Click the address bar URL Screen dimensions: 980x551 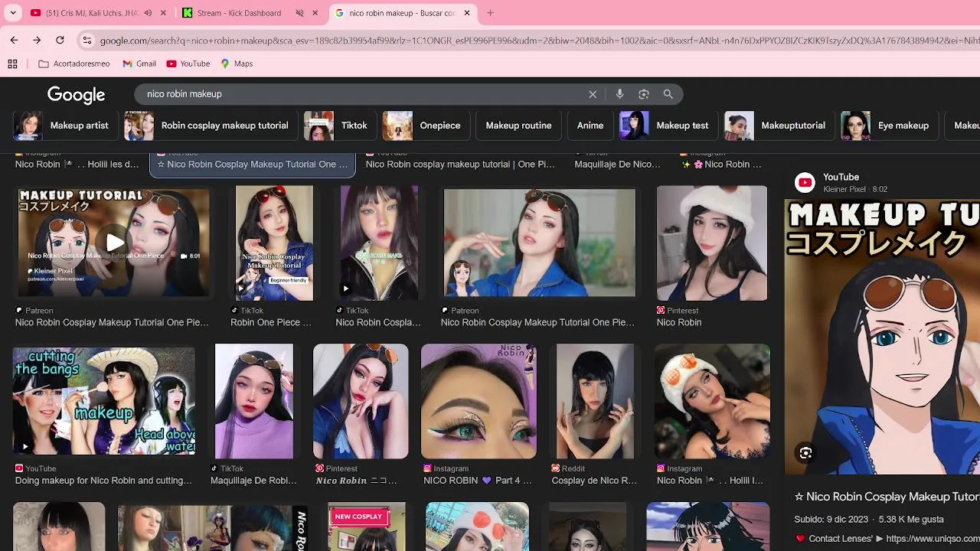coord(539,41)
